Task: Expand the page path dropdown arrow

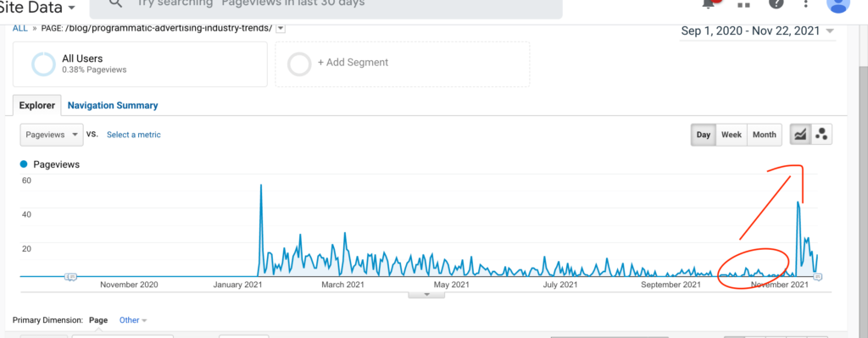Action: (281, 29)
